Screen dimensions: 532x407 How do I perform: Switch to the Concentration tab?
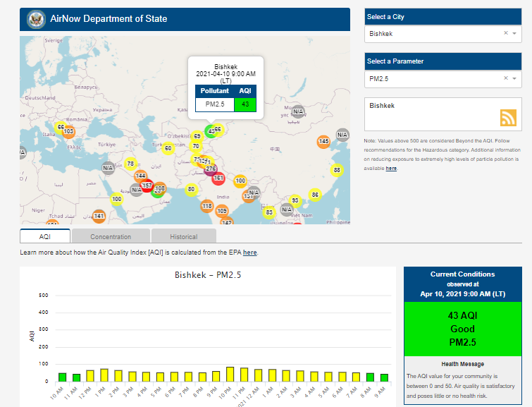pyautogui.click(x=111, y=236)
